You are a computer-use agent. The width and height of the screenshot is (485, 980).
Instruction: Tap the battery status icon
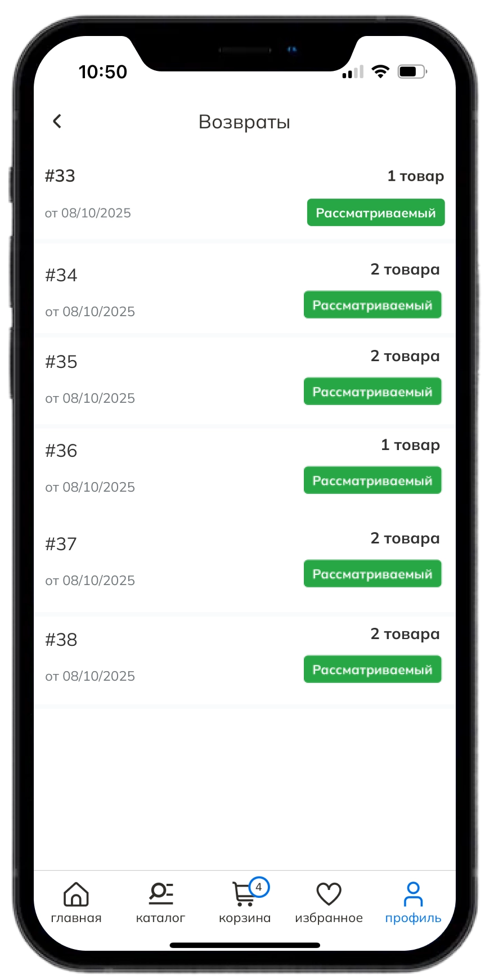[412, 71]
